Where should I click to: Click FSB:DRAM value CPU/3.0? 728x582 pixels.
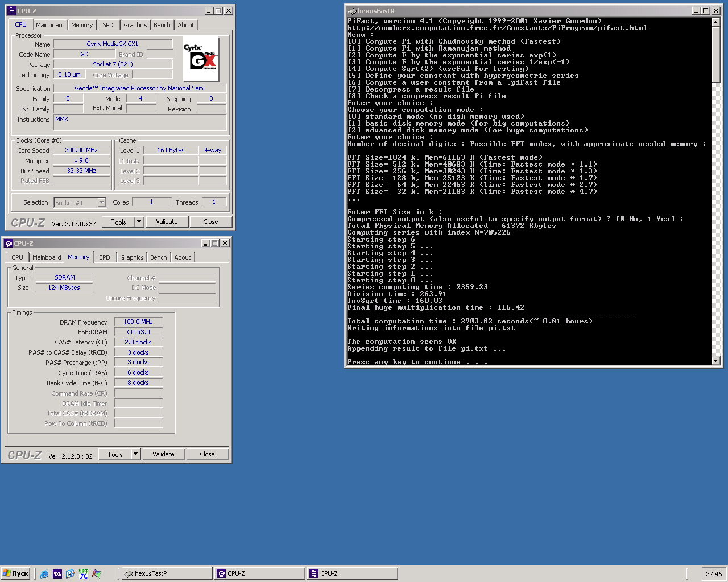[138, 332]
